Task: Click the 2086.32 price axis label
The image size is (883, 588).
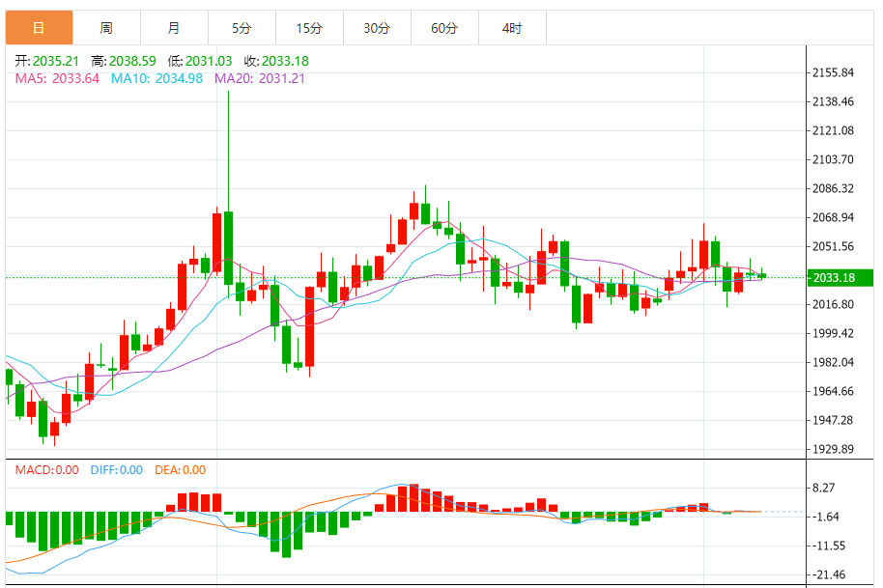Action: (833, 188)
